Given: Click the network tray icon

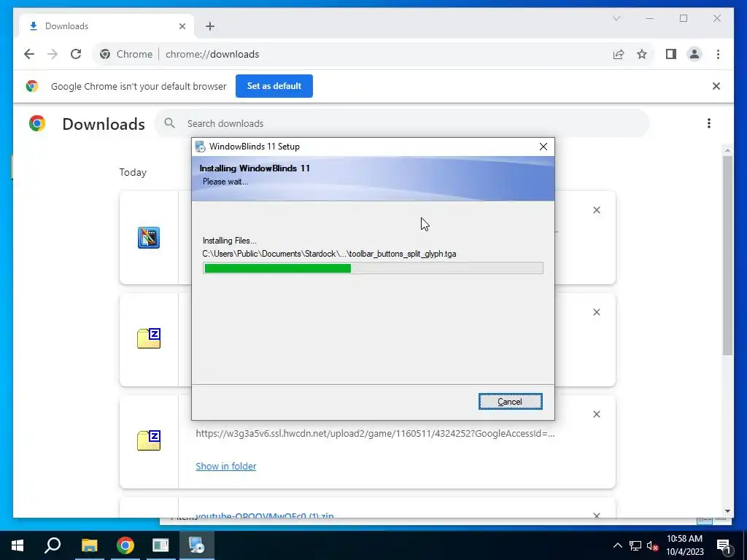Looking at the screenshot, I should coord(635,545).
